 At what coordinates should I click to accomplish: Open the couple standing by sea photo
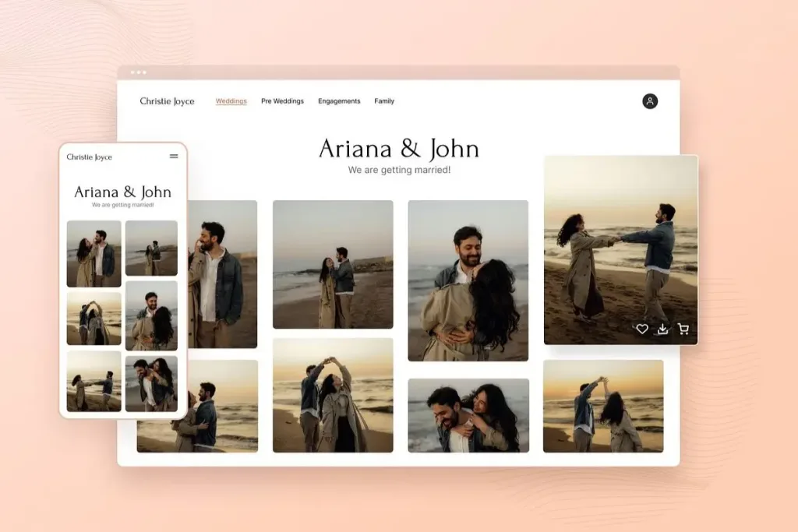pos(333,264)
